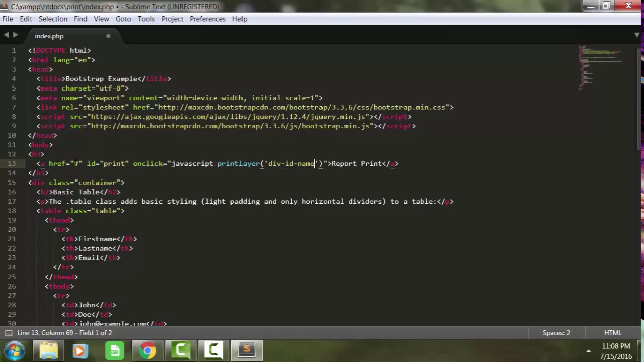
Task: Change indentation via Spaces: 2
Action: (556, 333)
